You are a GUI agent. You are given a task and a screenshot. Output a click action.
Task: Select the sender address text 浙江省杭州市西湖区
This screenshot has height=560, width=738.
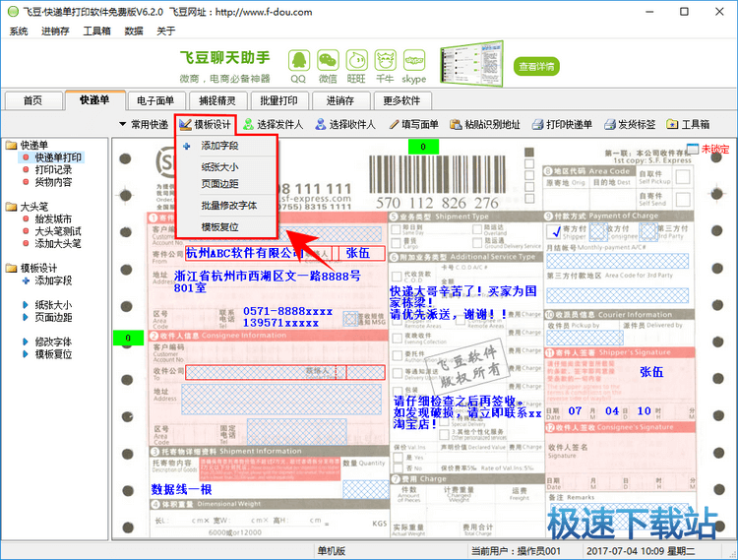[x=268, y=281]
